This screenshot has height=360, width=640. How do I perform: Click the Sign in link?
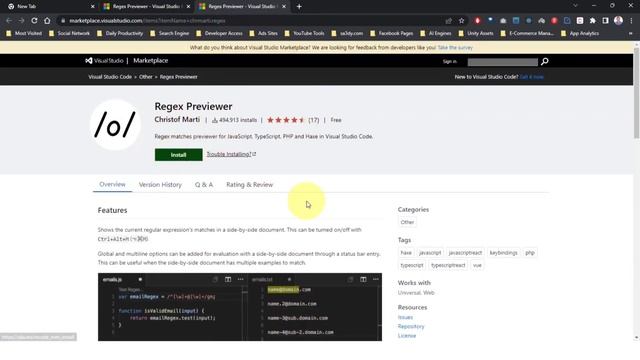pos(450,62)
